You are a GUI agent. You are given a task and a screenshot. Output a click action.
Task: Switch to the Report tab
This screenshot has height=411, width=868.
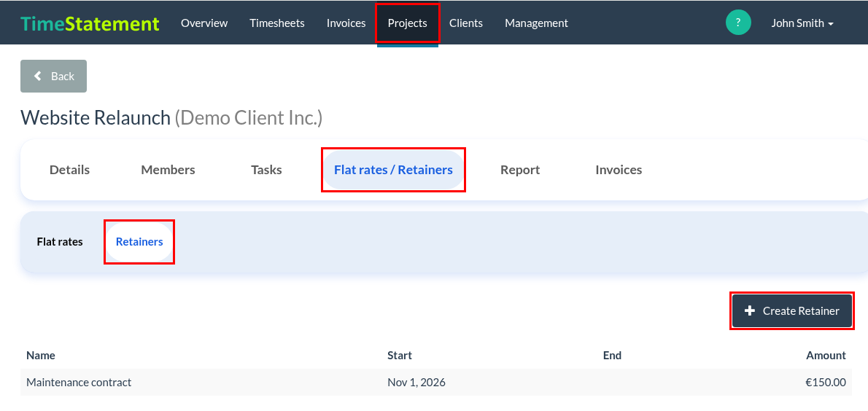coord(520,170)
